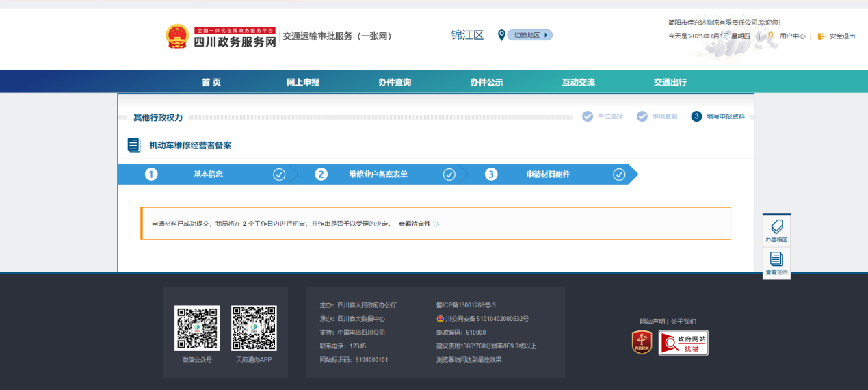868x390 pixels.
Task: Click the checkmark on 基本信息 step
Action: pos(279,174)
